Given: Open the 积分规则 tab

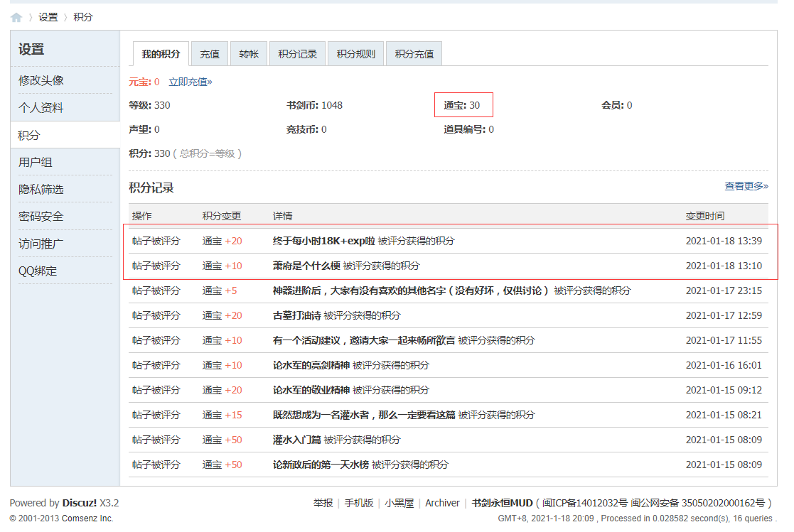Looking at the screenshot, I should point(355,54).
